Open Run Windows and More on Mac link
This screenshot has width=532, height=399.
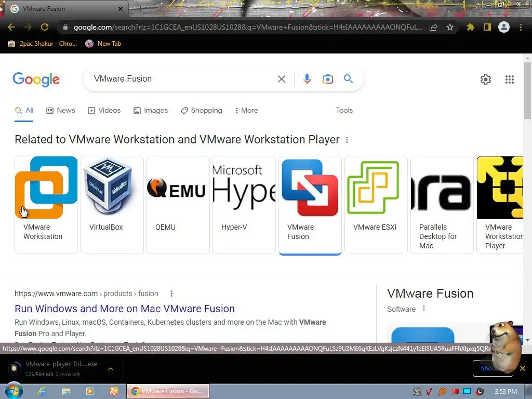(x=125, y=309)
